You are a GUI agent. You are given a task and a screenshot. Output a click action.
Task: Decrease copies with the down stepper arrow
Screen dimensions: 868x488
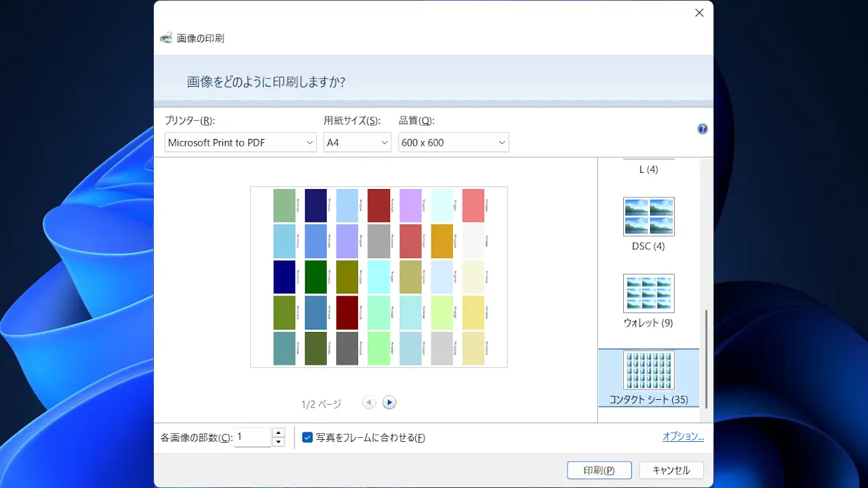click(278, 443)
